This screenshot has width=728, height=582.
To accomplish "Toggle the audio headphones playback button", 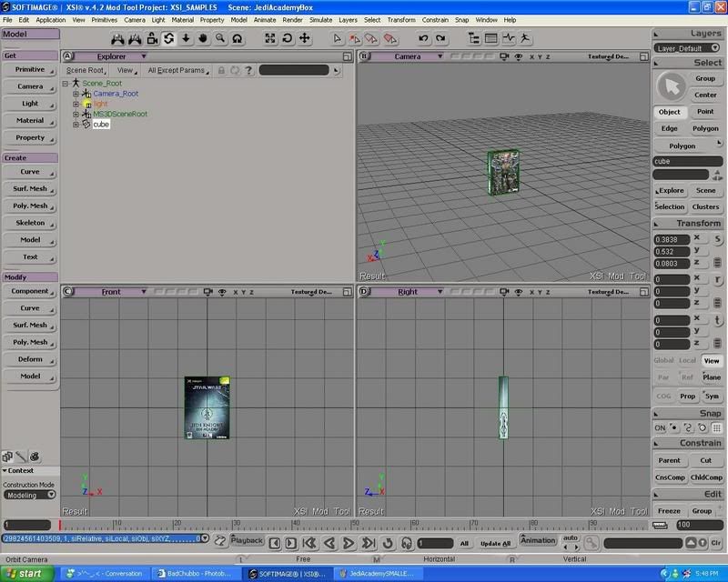I will pos(406,543).
